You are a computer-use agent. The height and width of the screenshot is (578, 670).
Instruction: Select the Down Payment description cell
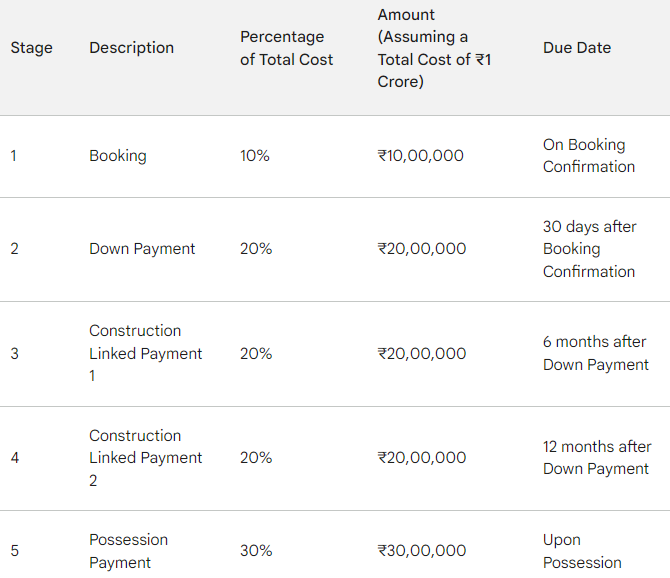coord(142,249)
